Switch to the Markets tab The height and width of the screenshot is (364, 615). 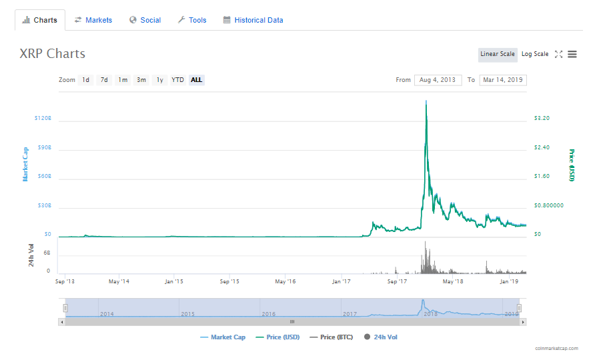point(93,20)
